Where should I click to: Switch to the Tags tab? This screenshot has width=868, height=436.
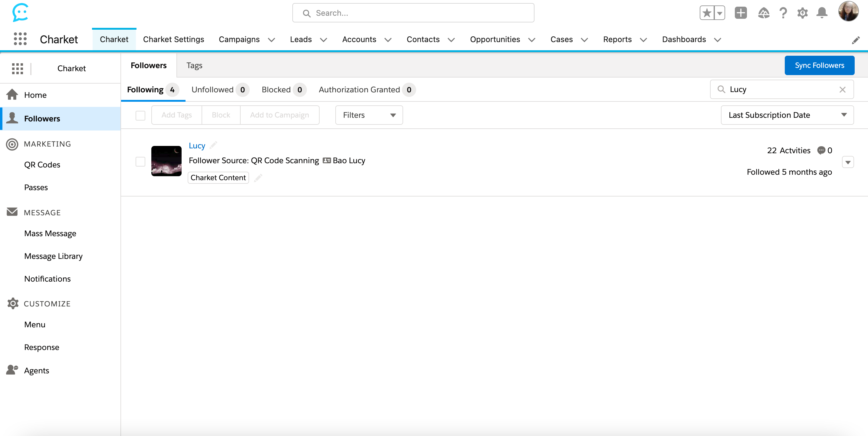tap(194, 65)
